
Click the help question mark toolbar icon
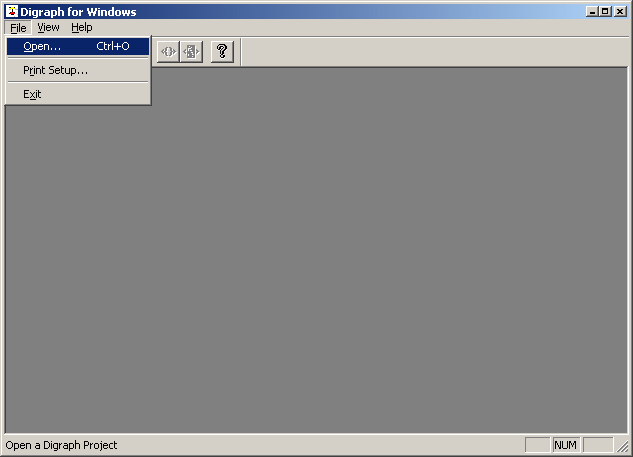[222, 52]
